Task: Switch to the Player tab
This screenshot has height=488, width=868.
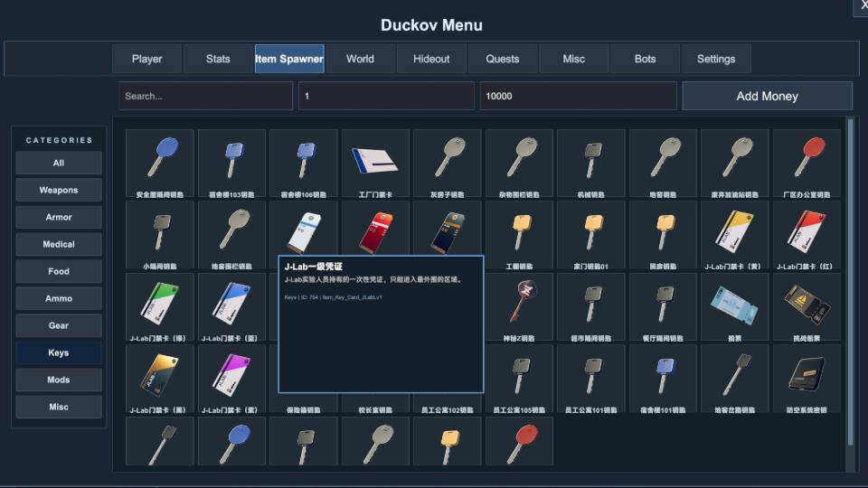Action: point(146,59)
